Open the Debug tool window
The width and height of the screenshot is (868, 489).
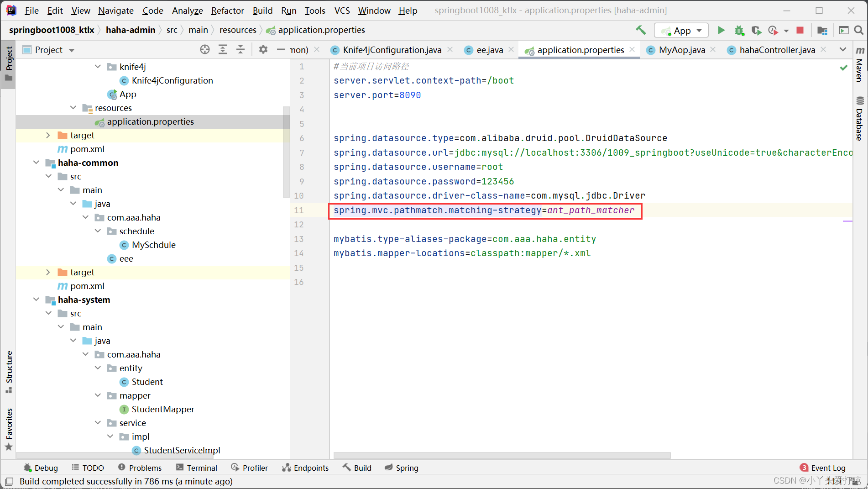[41, 468]
